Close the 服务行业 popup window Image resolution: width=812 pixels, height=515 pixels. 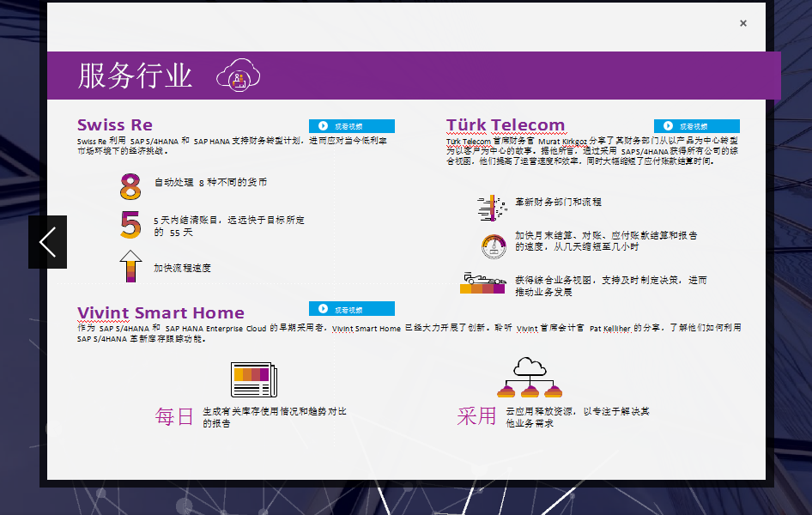(743, 23)
